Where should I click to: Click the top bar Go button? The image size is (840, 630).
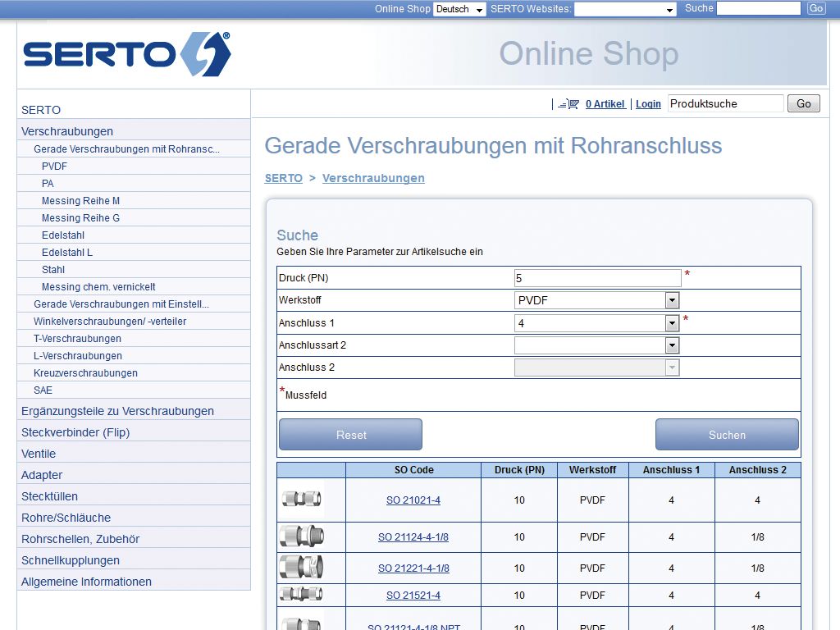(x=816, y=8)
